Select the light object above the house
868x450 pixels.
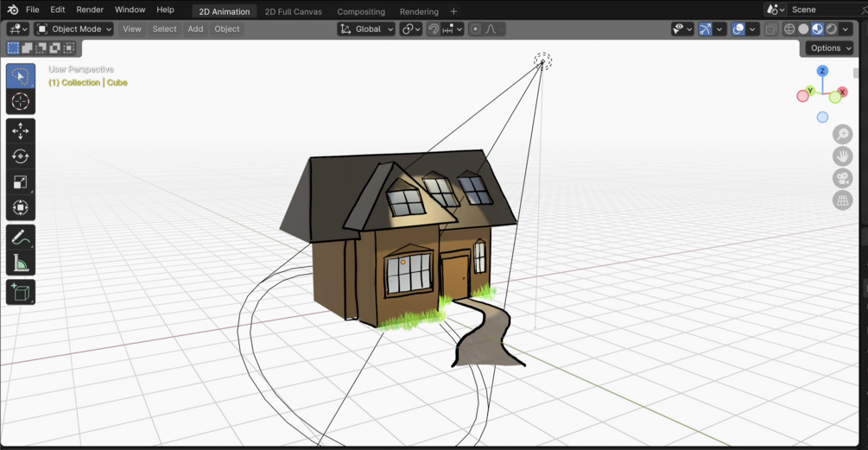tap(542, 60)
